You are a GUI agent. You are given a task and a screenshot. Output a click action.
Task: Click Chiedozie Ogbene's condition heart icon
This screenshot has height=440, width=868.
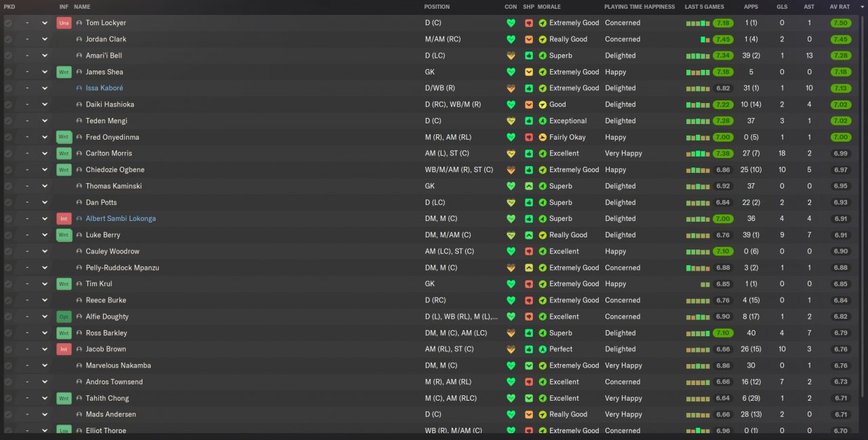coord(511,169)
